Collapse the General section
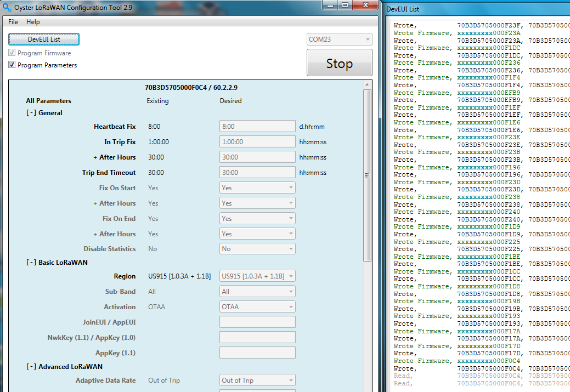Viewport: 570px width, 392px height. (32, 113)
